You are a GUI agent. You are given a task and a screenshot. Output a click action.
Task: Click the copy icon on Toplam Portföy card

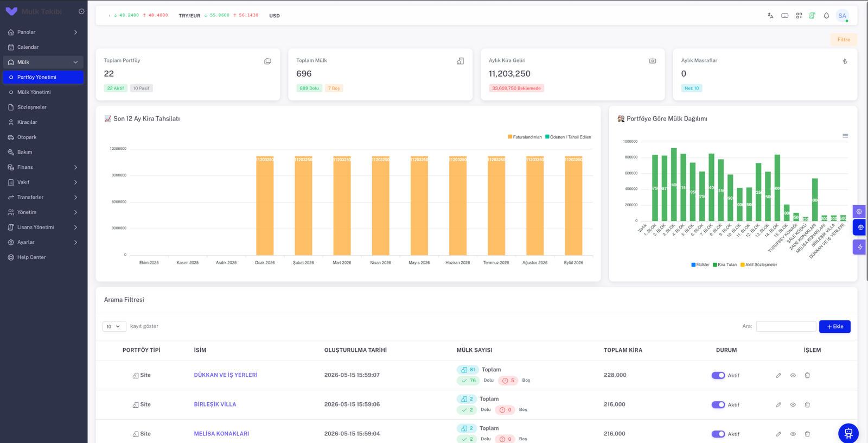point(267,61)
